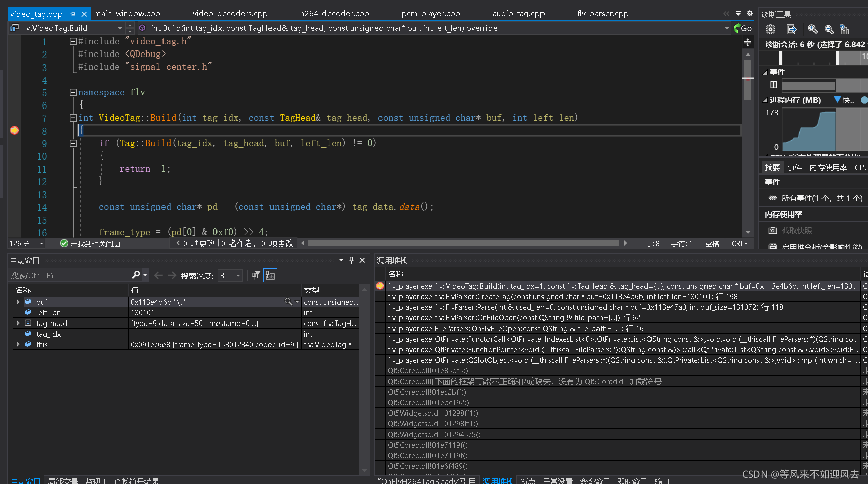The image size is (868, 484).
Task: Collapse the events section in diagnostics
Action: click(765, 72)
